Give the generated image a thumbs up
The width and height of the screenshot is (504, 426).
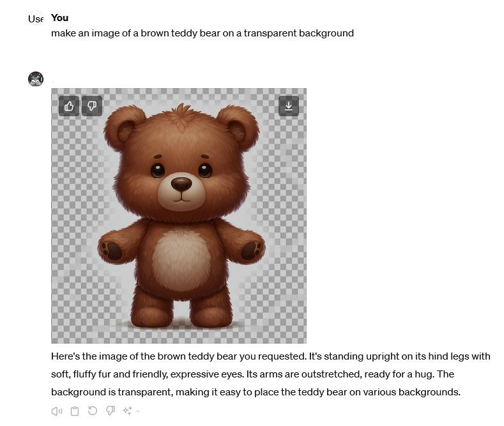click(69, 106)
